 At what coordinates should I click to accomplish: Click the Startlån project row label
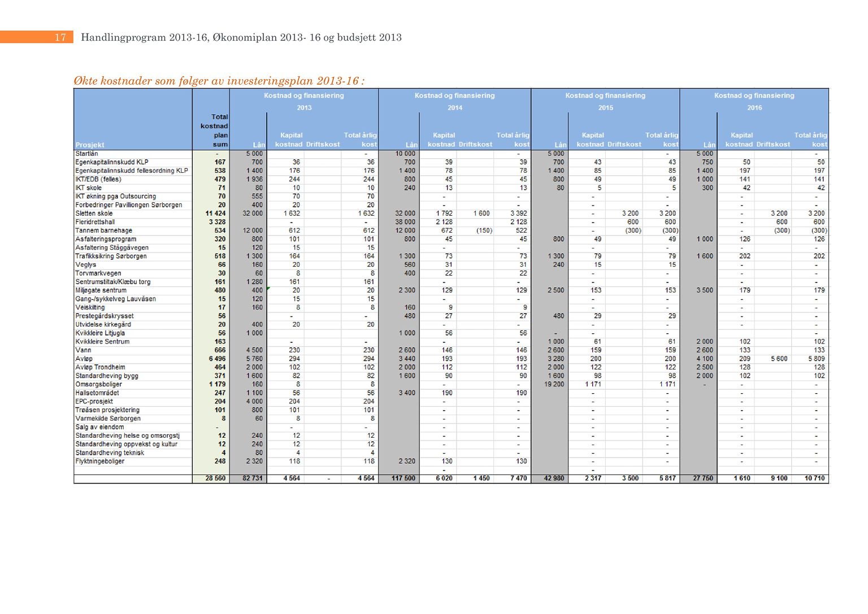tap(87, 154)
